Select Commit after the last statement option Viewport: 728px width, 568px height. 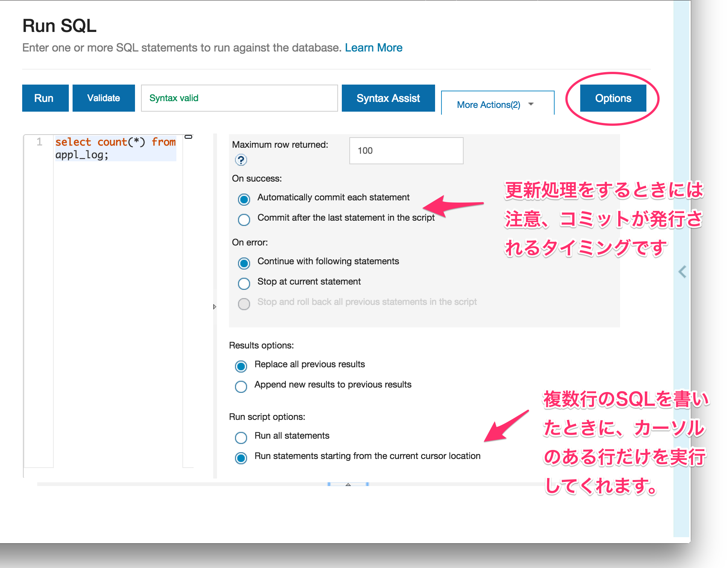(x=244, y=220)
